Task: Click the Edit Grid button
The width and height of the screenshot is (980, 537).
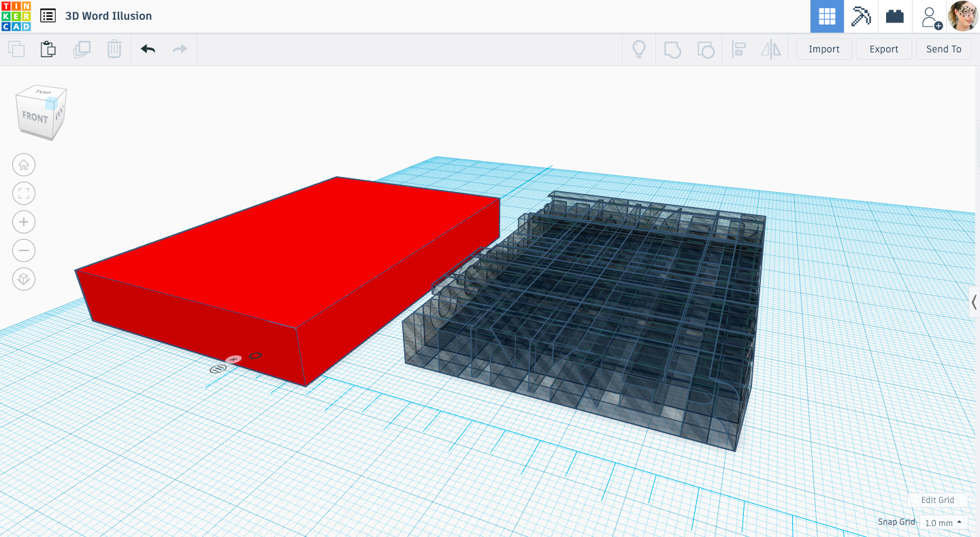Action: tap(937, 500)
